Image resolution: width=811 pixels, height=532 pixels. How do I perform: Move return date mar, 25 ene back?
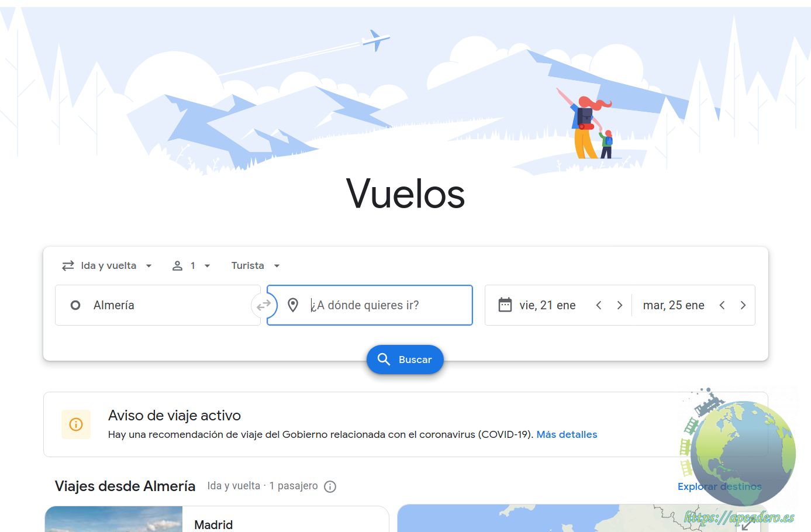[722, 305]
